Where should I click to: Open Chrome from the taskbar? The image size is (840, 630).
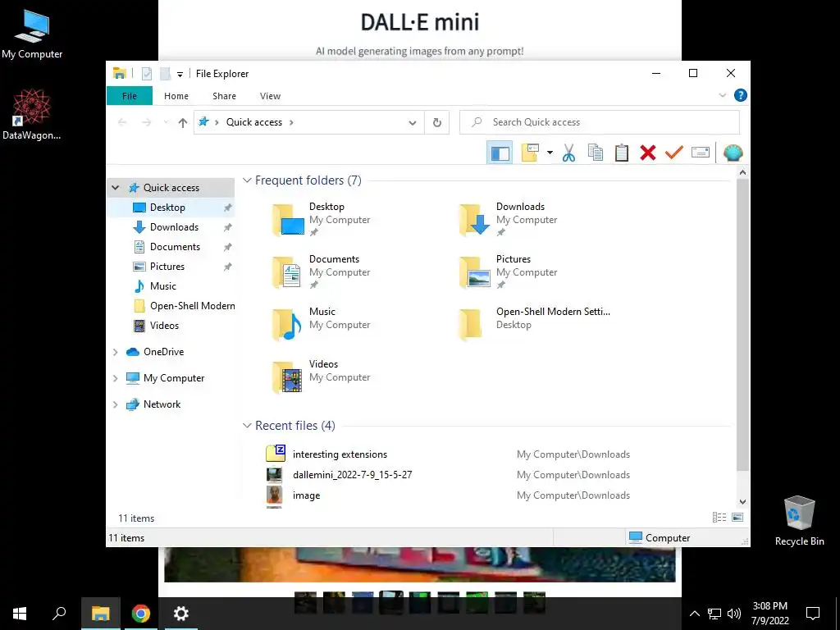(141, 614)
